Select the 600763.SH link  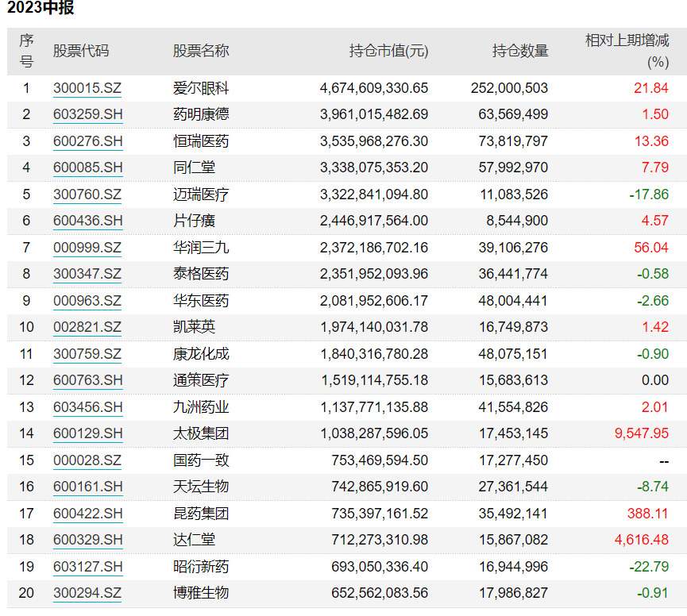[87, 380]
